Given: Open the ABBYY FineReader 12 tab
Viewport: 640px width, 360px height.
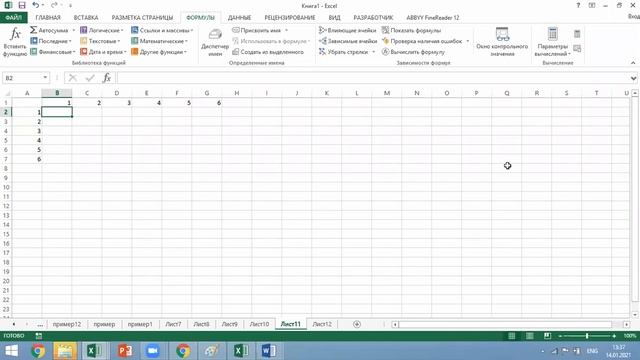Looking at the screenshot, I should (433, 18).
